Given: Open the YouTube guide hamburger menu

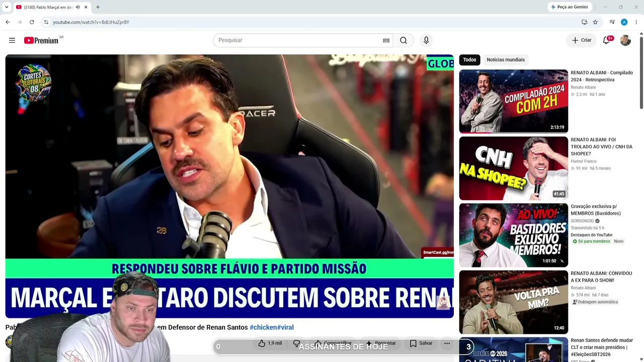Looking at the screenshot, I should click(12, 40).
